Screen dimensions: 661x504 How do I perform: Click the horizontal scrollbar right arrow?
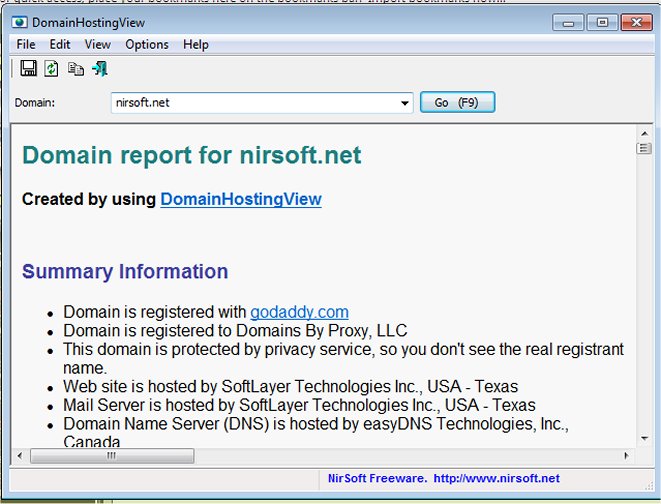[626, 456]
